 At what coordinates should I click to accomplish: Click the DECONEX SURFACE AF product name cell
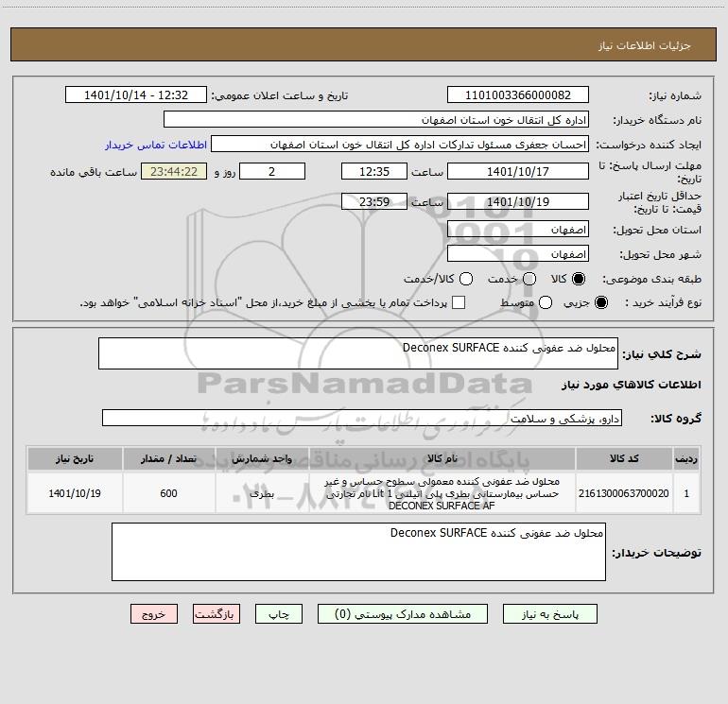442,493
